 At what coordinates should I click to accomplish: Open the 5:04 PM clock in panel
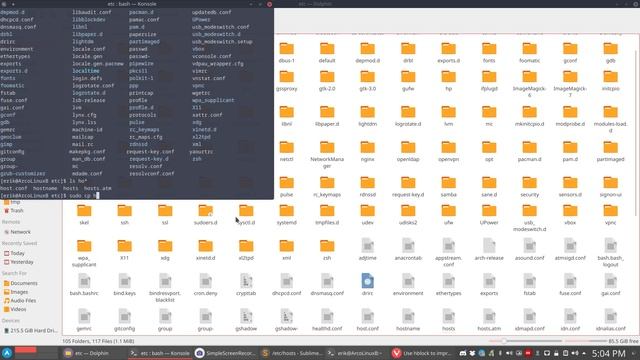point(608,353)
